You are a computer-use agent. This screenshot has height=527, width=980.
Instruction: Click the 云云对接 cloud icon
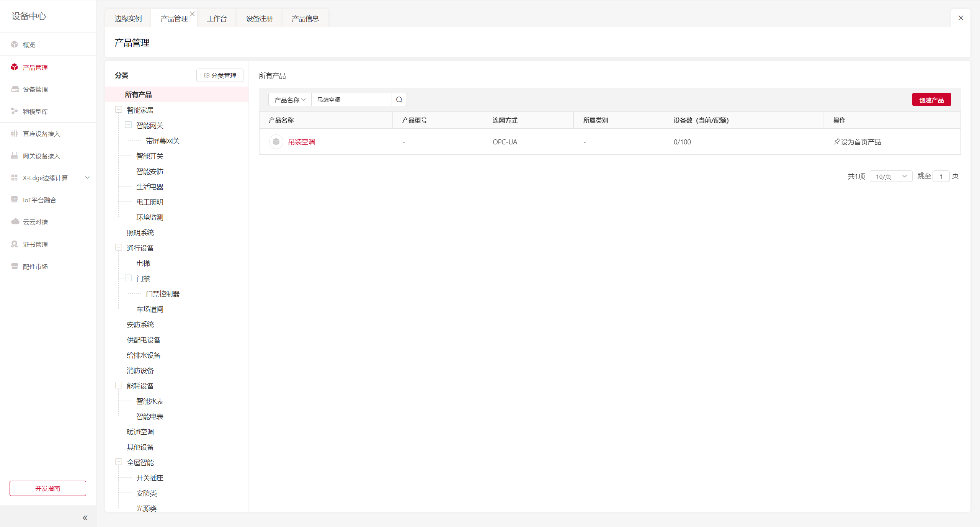point(15,222)
